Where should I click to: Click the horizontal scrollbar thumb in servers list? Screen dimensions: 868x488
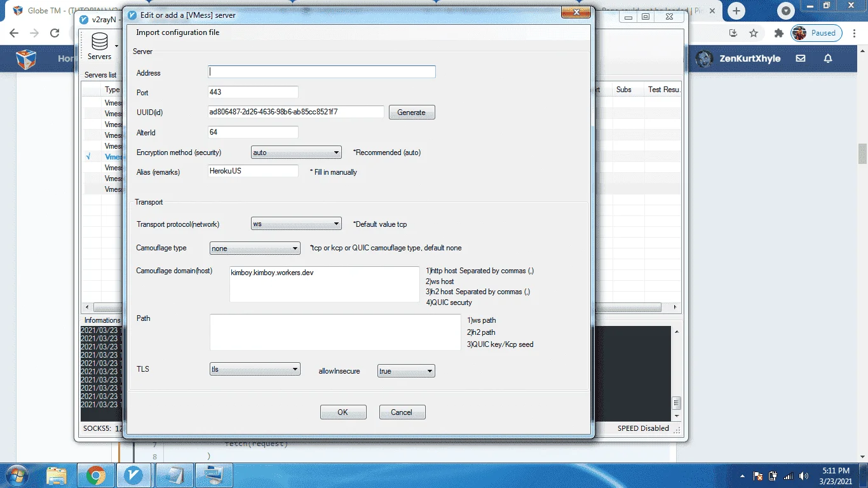(378, 308)
